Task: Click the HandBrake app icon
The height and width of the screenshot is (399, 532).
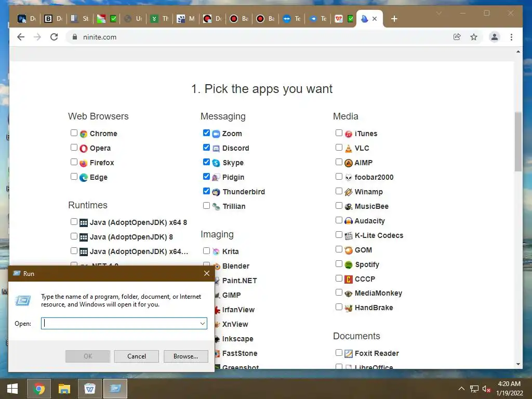Action: point(349,308)
